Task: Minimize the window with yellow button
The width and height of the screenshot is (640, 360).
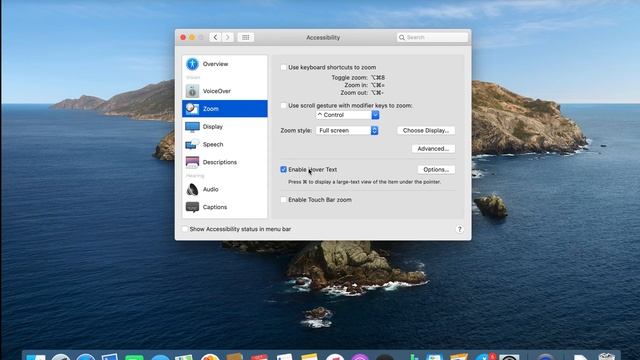Action: tap(192, 38)
